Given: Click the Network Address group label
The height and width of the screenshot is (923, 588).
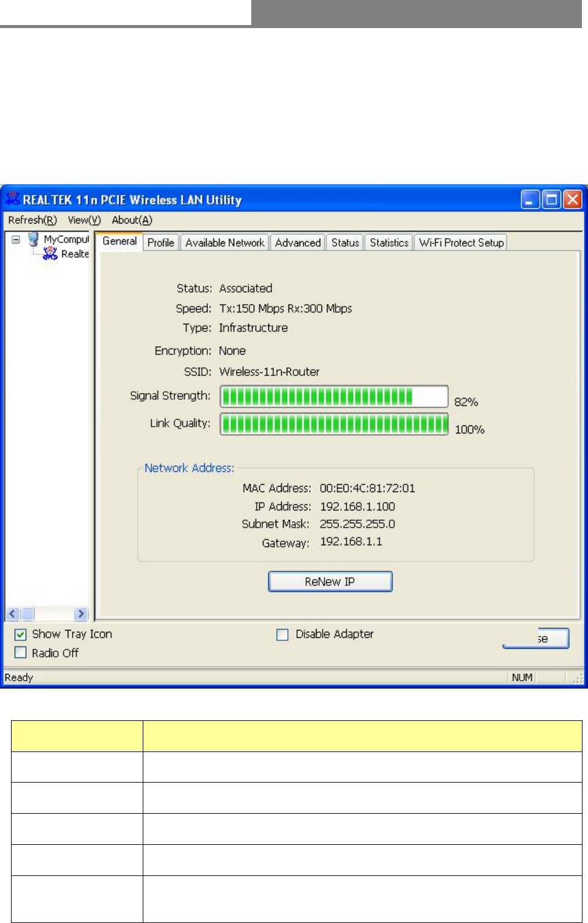Looking at the screenshot, I should coord(189,468).
